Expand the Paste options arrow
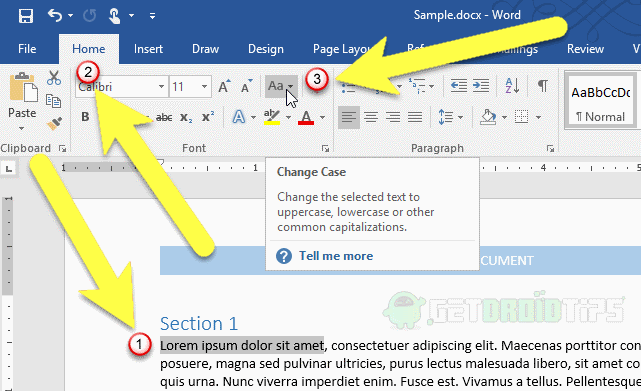This screenshot has height=391, width=641. (x=22, y=128)
